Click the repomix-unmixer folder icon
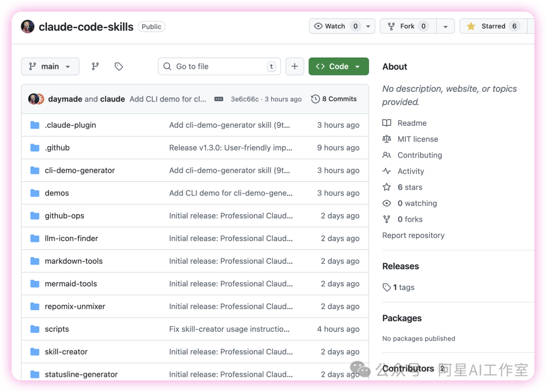Screen dimensions: 546x392 tap(35, 307)
